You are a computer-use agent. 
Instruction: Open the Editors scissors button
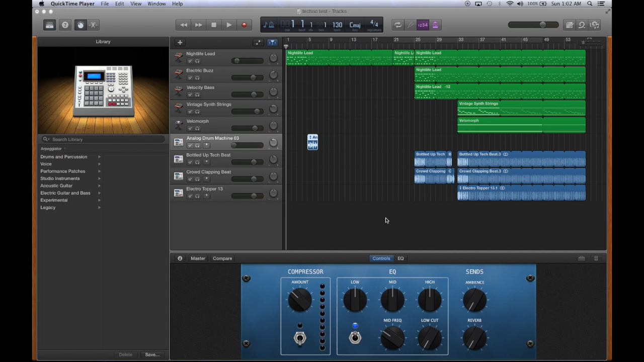[94, 25]
